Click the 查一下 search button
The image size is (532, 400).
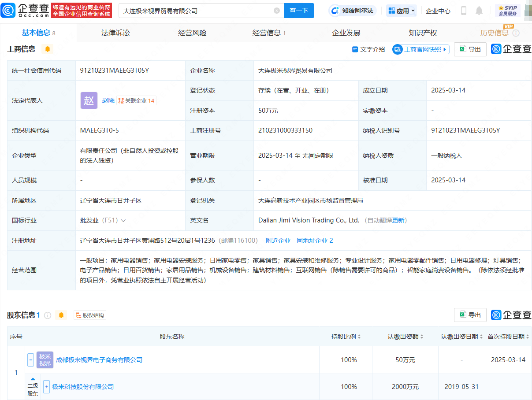pyautogui.click(x=298, y=11)
